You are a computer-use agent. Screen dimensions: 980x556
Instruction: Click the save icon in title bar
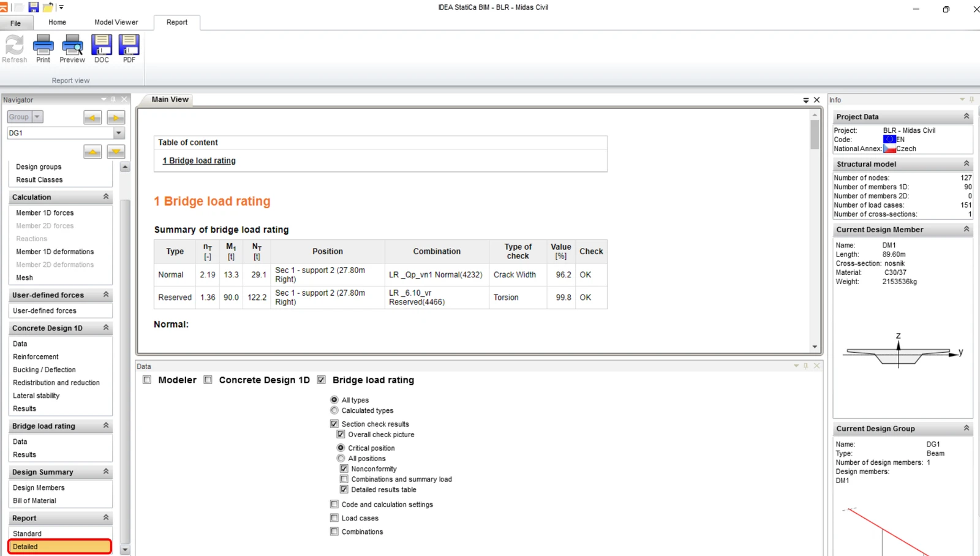(x=34, y=7)
